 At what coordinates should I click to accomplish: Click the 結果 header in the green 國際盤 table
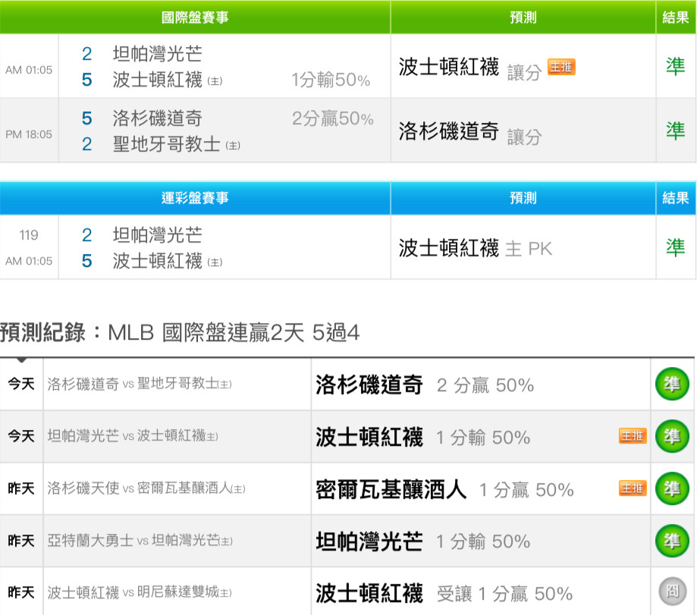click(x=676, y=17)
